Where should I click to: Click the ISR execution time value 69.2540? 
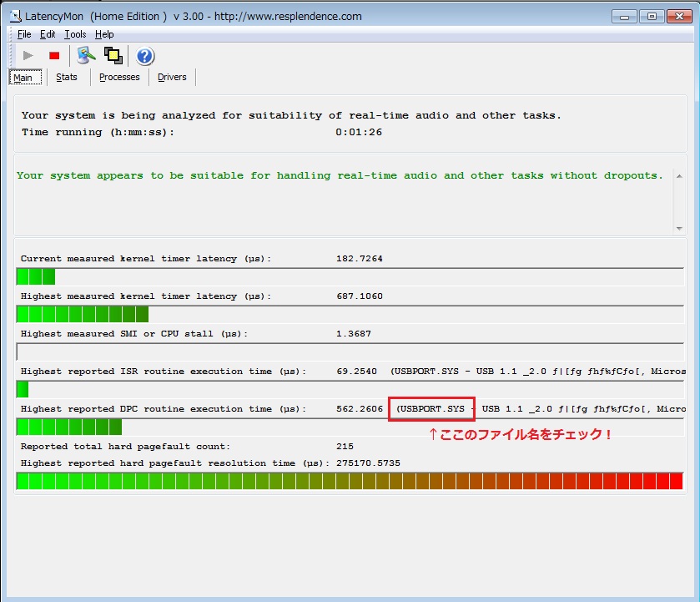pos(357,372)
